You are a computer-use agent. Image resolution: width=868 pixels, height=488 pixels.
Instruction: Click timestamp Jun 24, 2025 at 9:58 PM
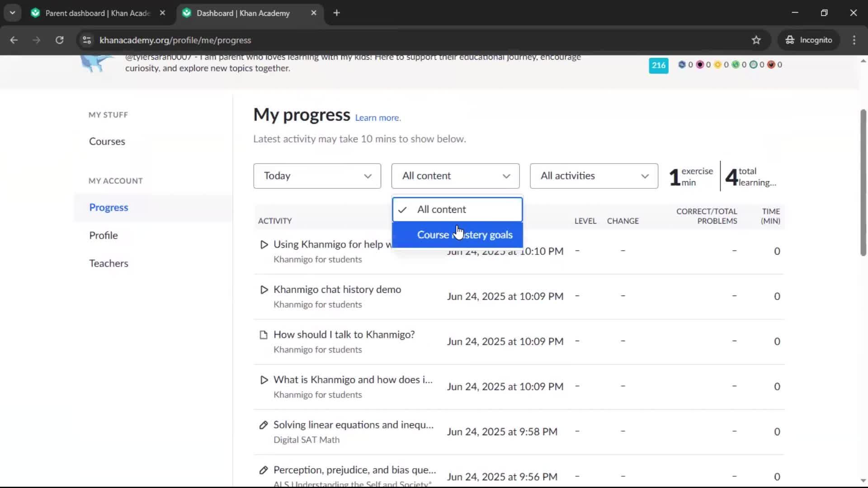[502, 432]
